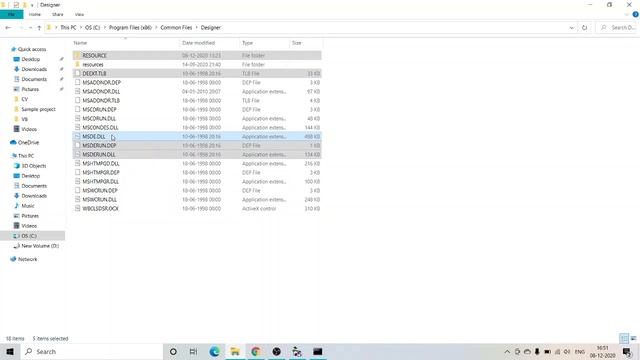The image size is (640, 360).
Task: Select file MSADDNDR.DLL
Action: [x=197, y=91]
